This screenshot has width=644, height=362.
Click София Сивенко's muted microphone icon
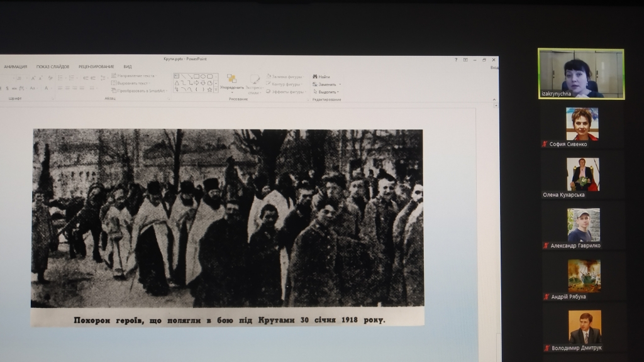pyautogui.click(x=545, y=144)
